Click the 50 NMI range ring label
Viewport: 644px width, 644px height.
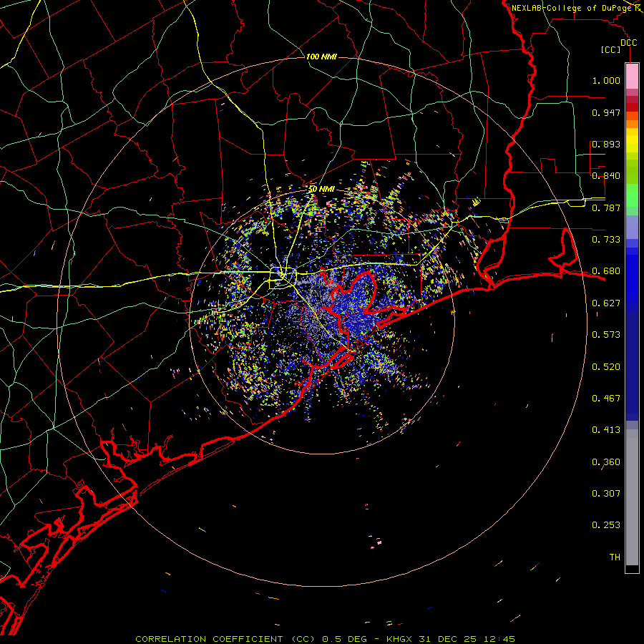point(321,190)
